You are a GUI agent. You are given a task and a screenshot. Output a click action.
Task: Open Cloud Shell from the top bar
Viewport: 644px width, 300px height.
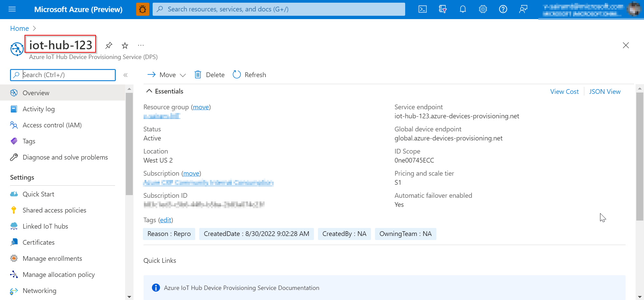pyautogui.click(x=423, y=9)
